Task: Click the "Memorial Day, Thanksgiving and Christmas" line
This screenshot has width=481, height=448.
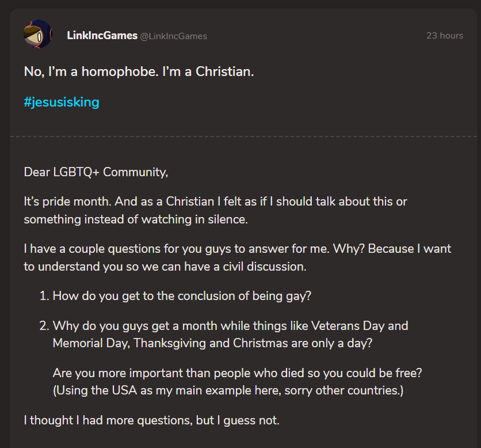Action: (212, 343)
